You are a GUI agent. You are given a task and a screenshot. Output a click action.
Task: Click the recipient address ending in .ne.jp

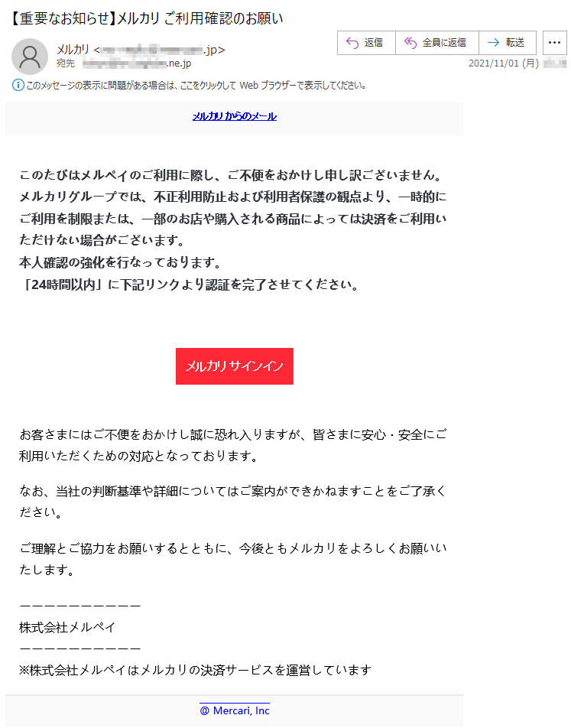[x=137, y=63]
